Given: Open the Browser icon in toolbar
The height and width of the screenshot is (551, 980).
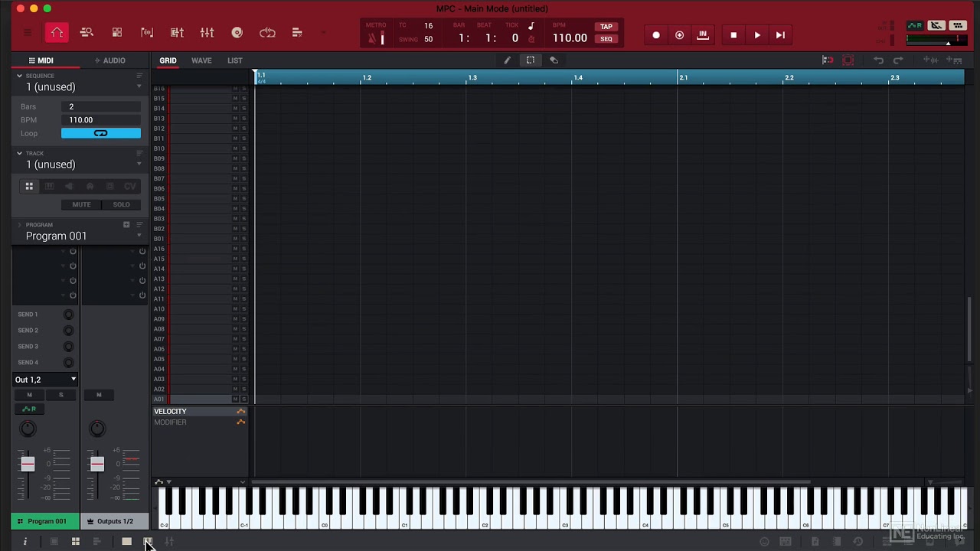Looking at the screenshot, I should [x=87, y=33].
